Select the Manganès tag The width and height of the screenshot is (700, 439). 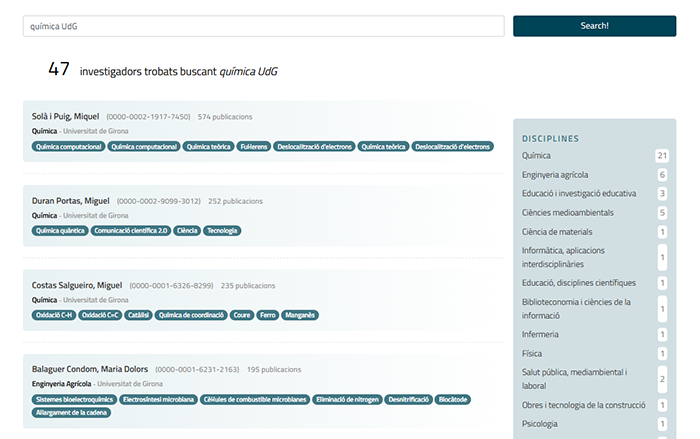[300, 314]
